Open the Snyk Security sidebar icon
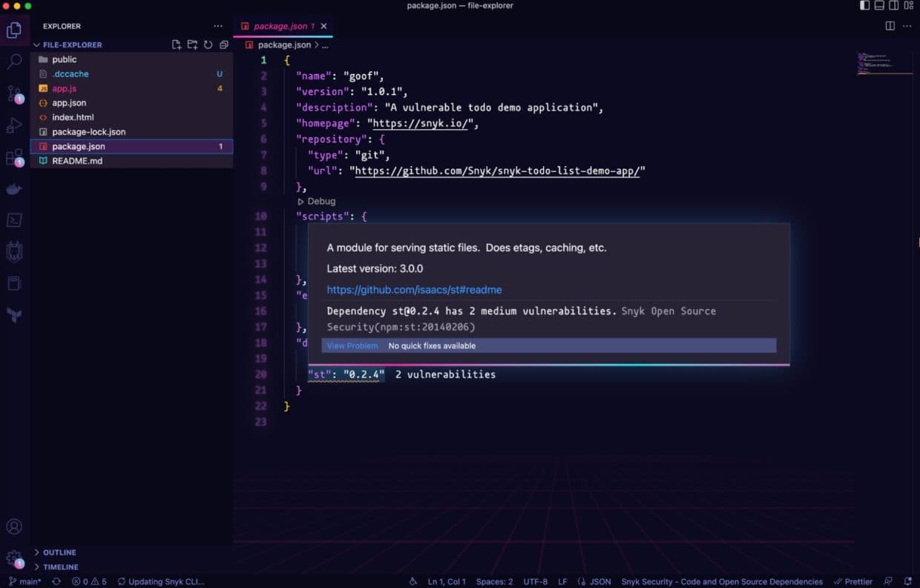The height and width of the screenshot is (588, 920). 15,251
